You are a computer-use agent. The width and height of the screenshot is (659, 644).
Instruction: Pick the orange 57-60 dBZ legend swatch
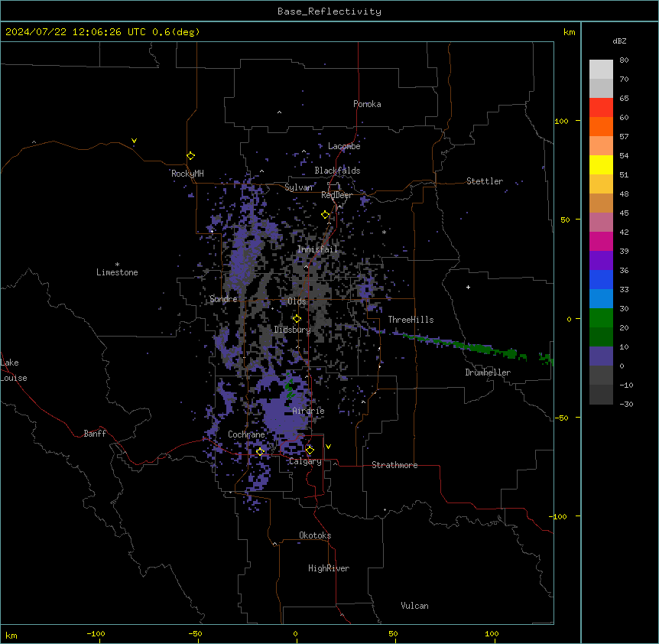click(x=601, y=126)
